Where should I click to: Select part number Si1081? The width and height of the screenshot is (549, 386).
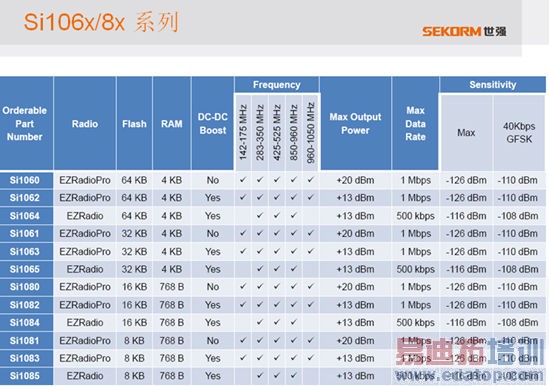(25, 340)
